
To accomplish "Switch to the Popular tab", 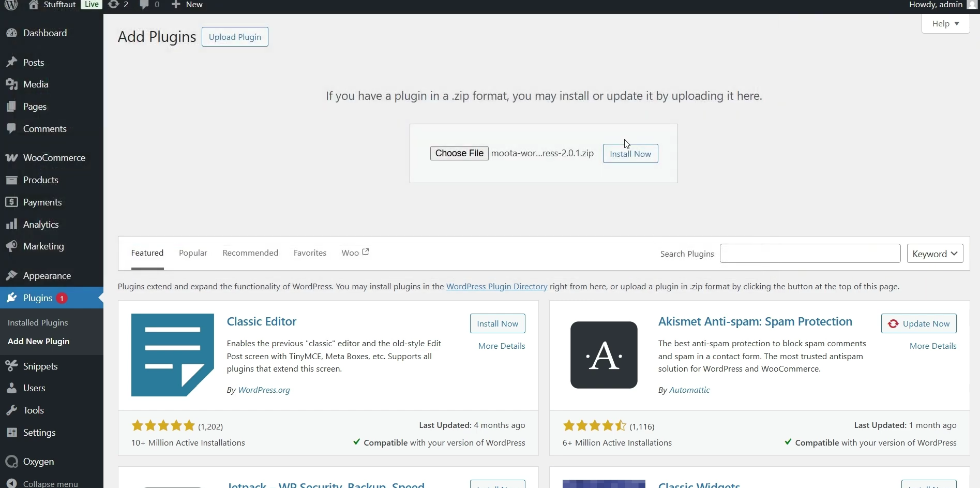I will [x=193, y=253].
